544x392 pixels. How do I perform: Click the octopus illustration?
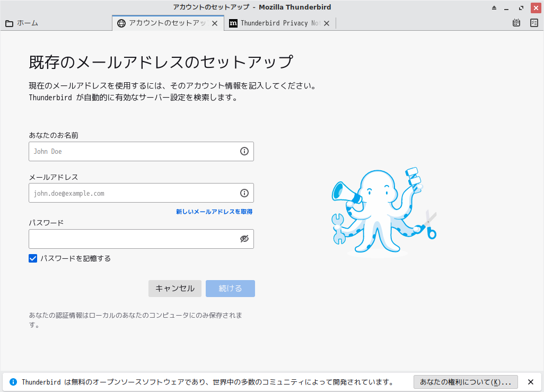click(384, 212)
